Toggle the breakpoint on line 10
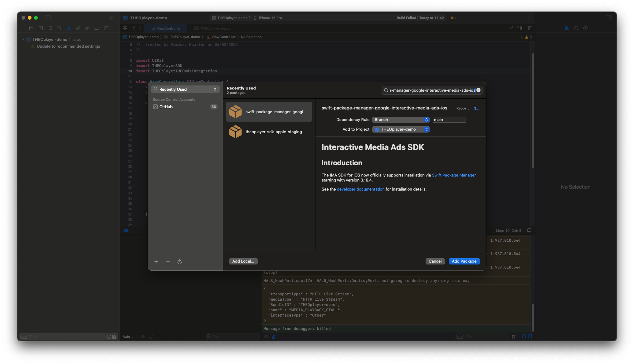 pyautogui.click(x=129, y=71)
